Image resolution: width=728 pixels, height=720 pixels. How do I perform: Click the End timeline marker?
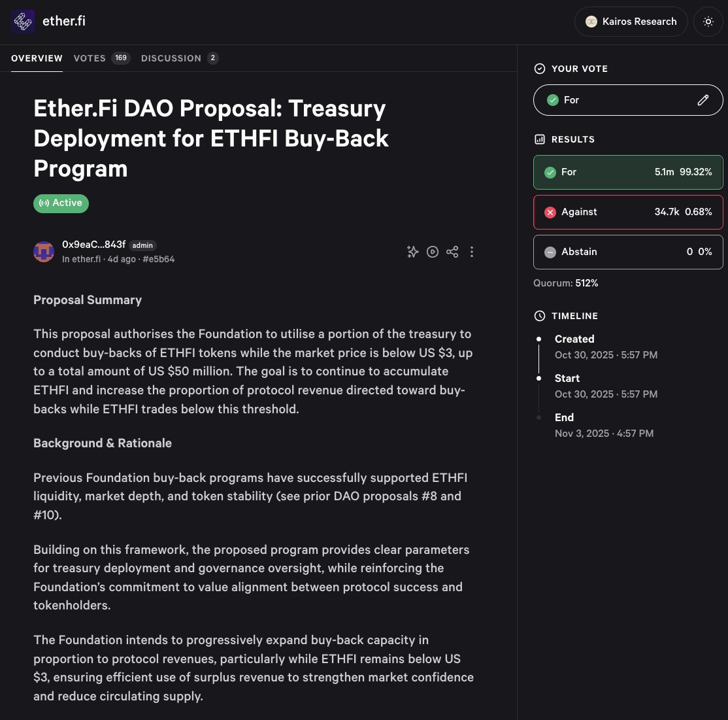point(538,417)
